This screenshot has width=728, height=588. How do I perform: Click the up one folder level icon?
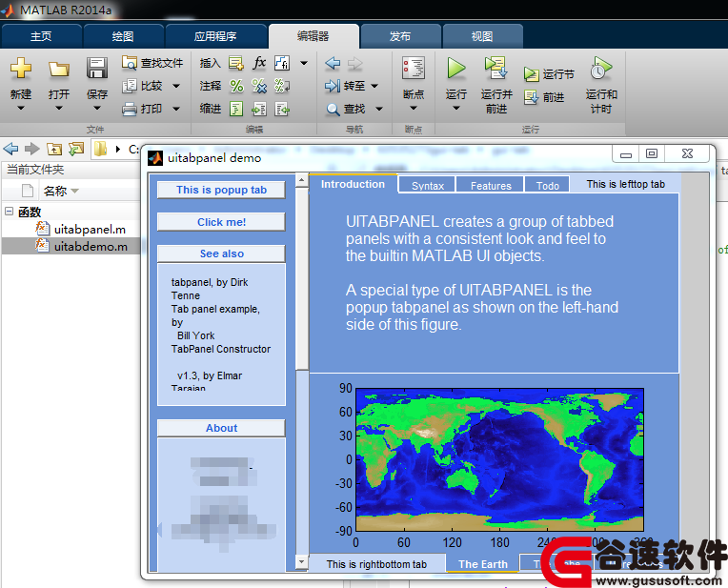click(x=54, y=149)
